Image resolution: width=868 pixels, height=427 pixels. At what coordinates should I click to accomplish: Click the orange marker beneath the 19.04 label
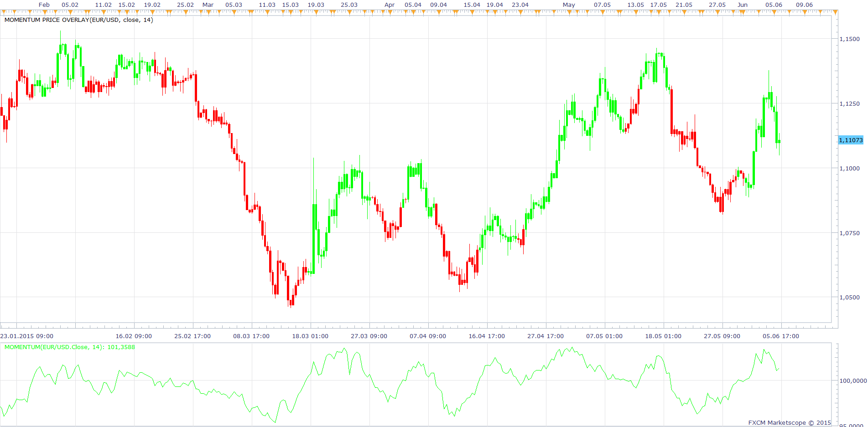[x=495, y=12]
